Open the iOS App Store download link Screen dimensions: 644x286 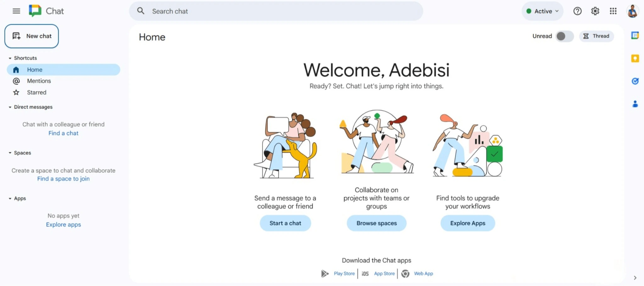tap(384, 273)
